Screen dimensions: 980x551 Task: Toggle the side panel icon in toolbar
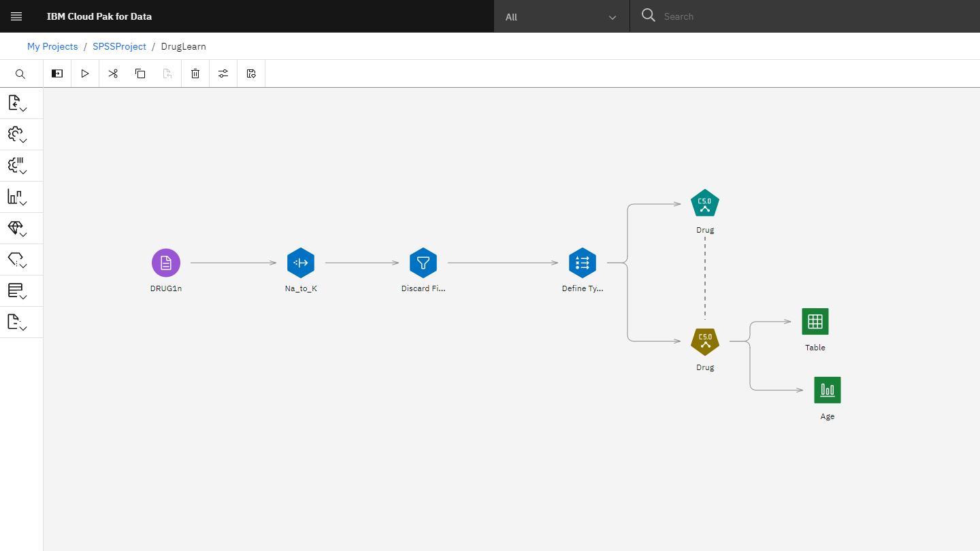coord(57,73)
